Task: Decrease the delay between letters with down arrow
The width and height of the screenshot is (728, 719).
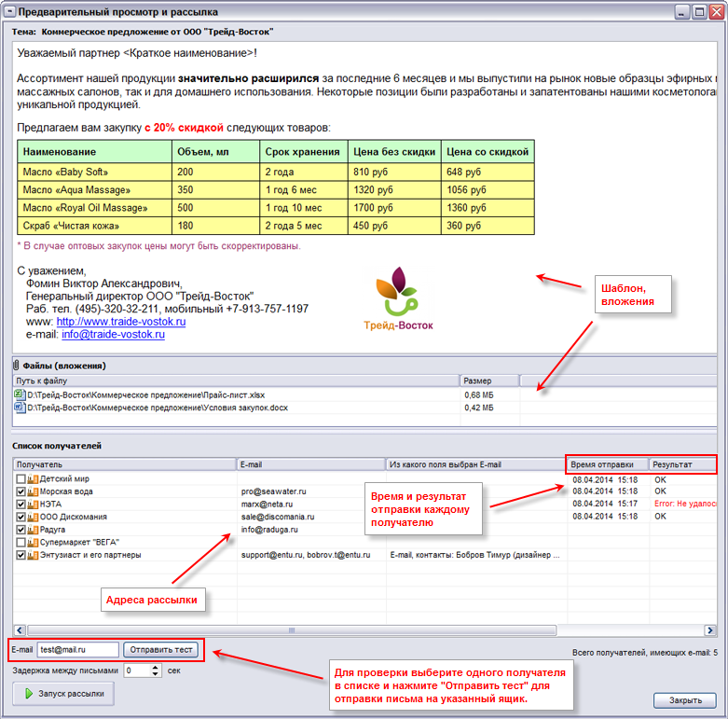Action: [157, 673]
